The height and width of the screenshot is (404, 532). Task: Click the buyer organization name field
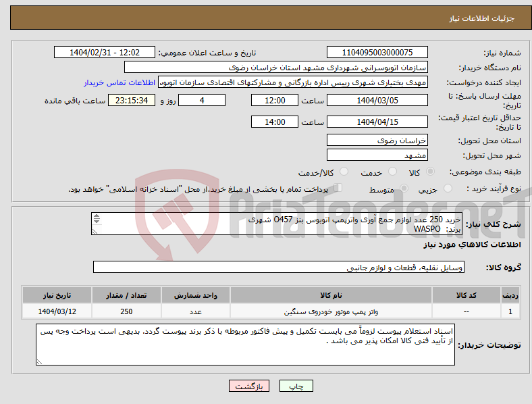(276, 67)
